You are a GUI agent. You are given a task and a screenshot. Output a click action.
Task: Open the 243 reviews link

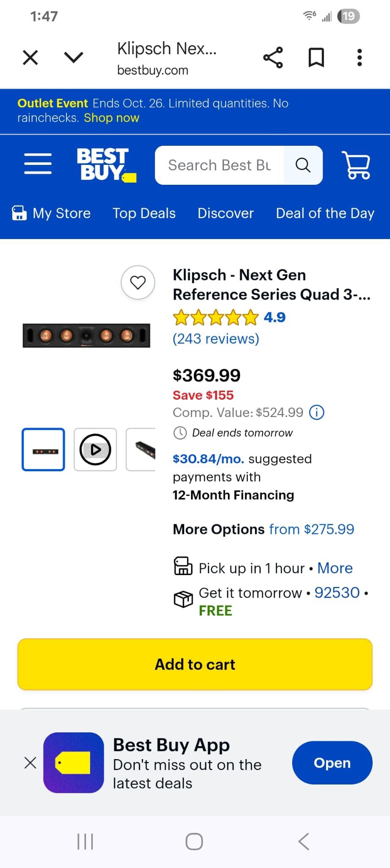tap(216, 338)
